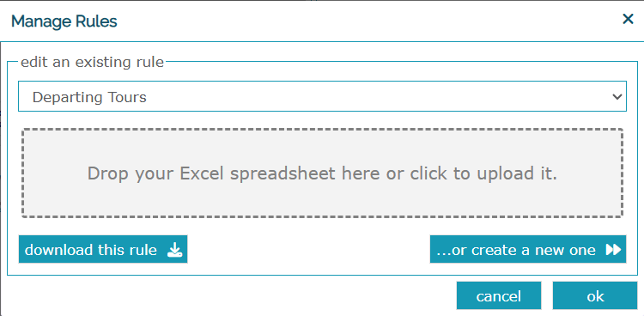Click the Manage Rules title
This screenshot has height=316, width=644.
[x=64, y=21]
